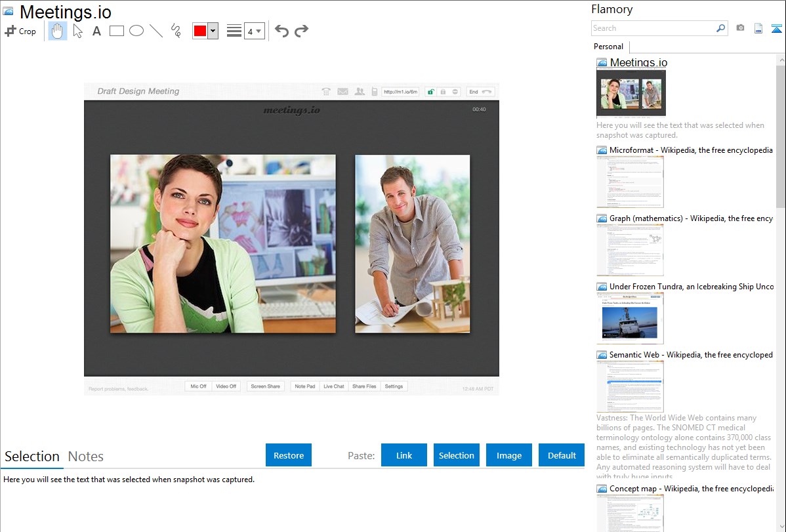Screen dimensions: 786x532
Task: Collapse panel with blue triangle icon
Action: click(x=776, y=28)
